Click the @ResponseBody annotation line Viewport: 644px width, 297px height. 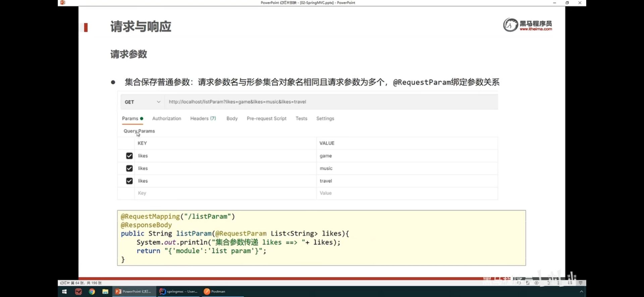click(x=146, y=225)
